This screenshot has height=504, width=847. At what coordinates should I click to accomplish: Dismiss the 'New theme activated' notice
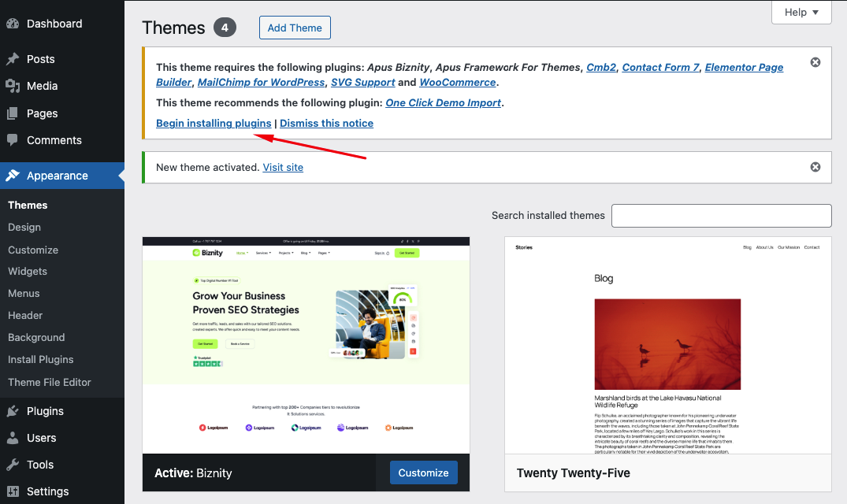pos(815,167)
